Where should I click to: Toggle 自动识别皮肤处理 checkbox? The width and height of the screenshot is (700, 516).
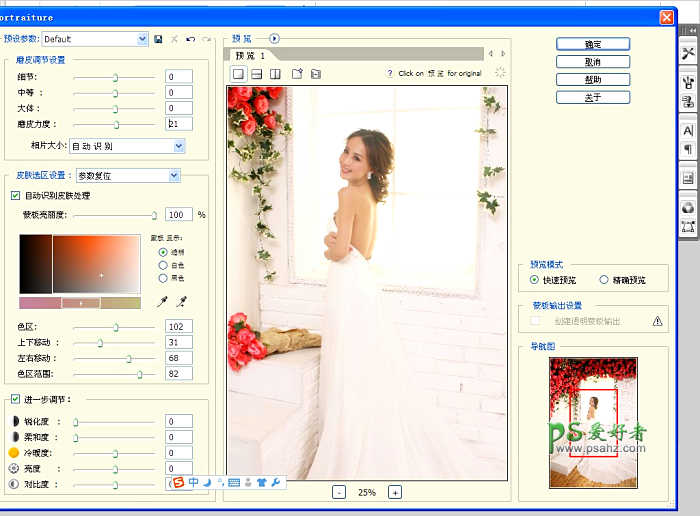pyautogui.click(x=15, y=196)
